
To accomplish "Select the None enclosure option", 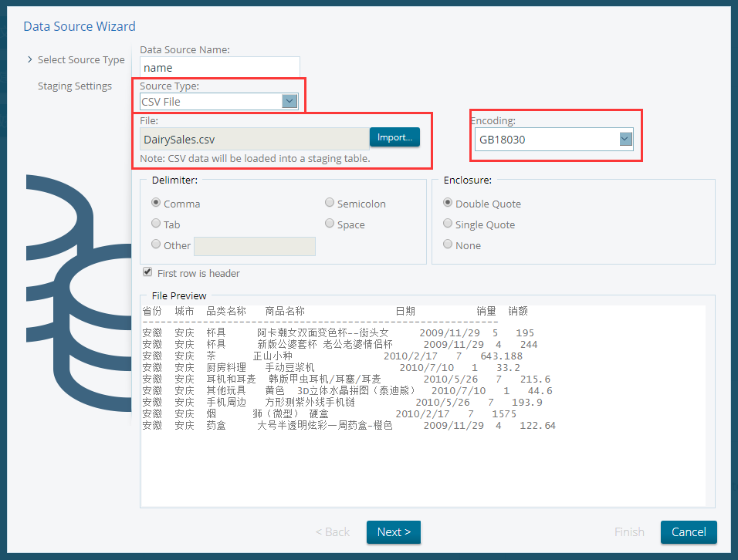I will tap(448, 244).
